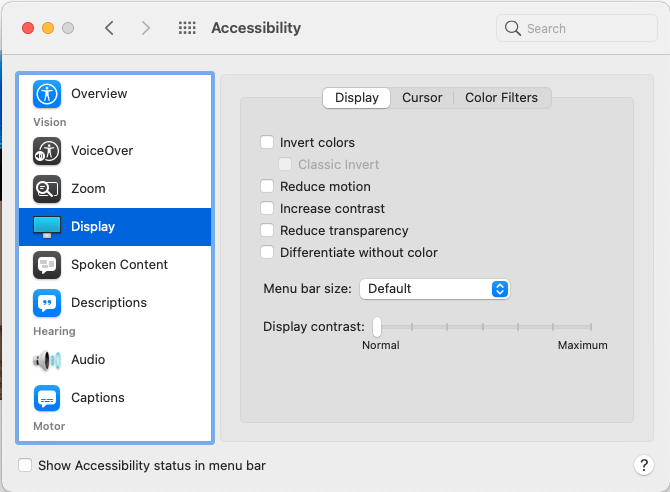Open the Zoom magnifier icon
Screen dimensions: 670x492
click(x=47, y=189)
